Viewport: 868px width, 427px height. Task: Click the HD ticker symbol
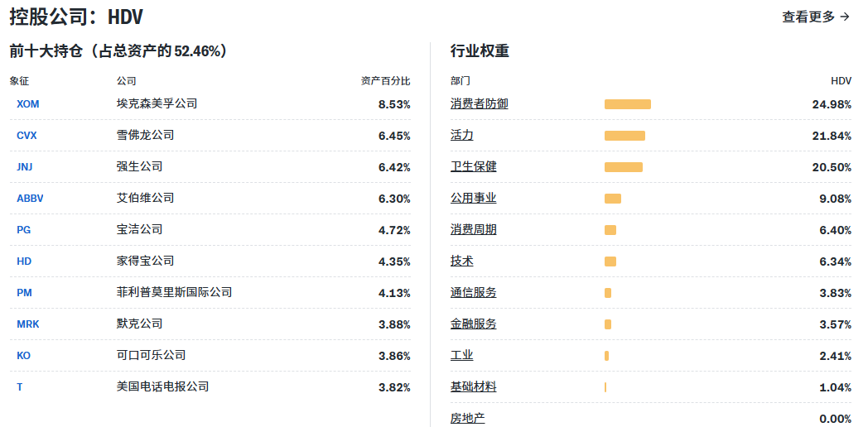pyautogui.click(x=24, y=261)
